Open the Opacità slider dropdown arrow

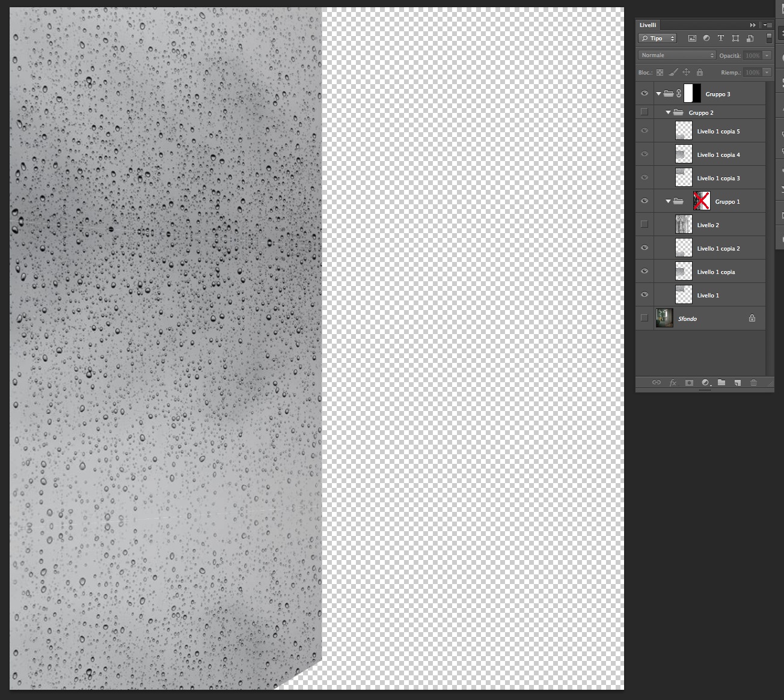click(767, 55)
